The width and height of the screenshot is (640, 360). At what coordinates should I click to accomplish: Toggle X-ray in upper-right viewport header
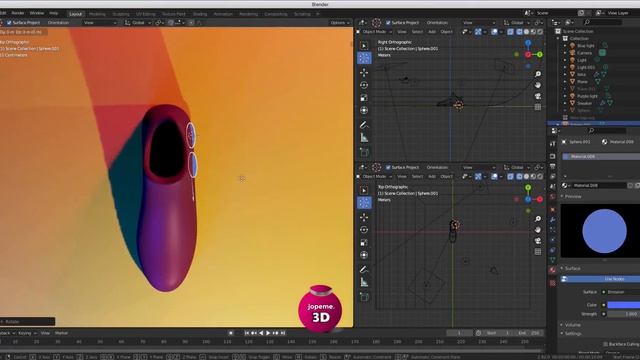click(x=511, y=32)
